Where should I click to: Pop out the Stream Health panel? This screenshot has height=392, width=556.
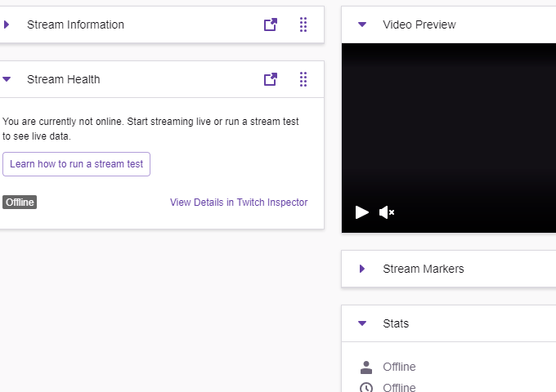(271, 79)
